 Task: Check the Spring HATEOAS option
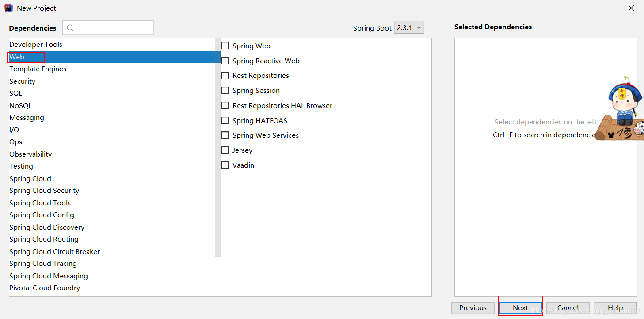pyautogui.click(x=225, y=120)
